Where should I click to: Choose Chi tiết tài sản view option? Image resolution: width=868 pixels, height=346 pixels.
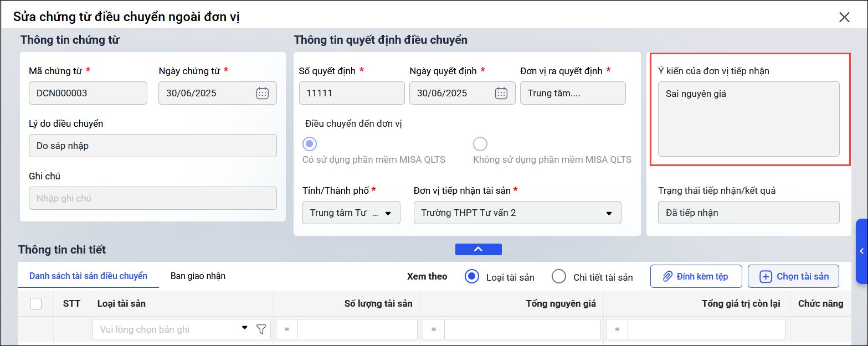(559, 277)
